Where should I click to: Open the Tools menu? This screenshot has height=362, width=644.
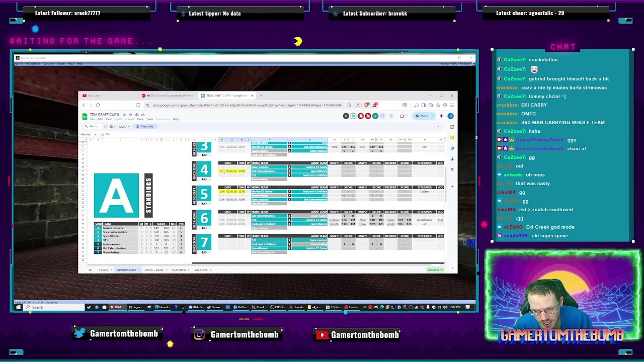click(x=149, y=119)
